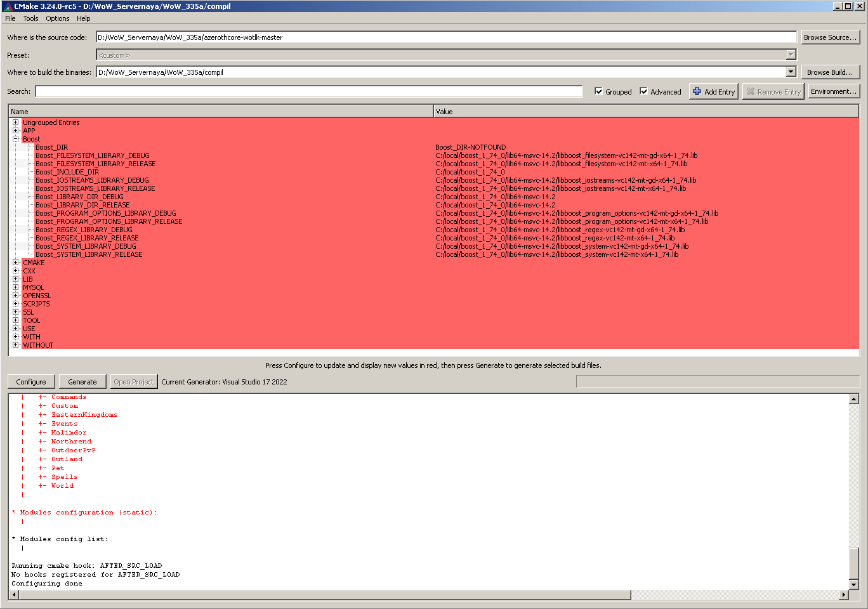
Task: Click the Browse Source button
Action: [831, 37]
